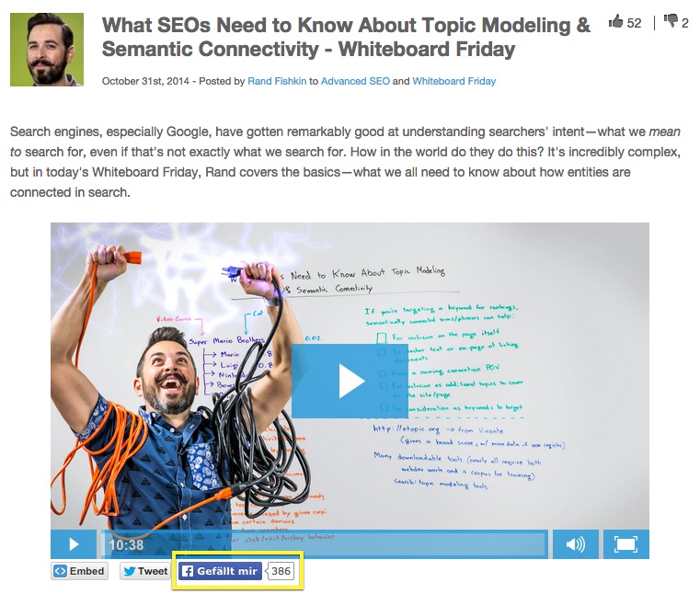Viewport: 700px width, 594px height.
Task: Click the 386 likes counter
Action: (x=281, y=571)
